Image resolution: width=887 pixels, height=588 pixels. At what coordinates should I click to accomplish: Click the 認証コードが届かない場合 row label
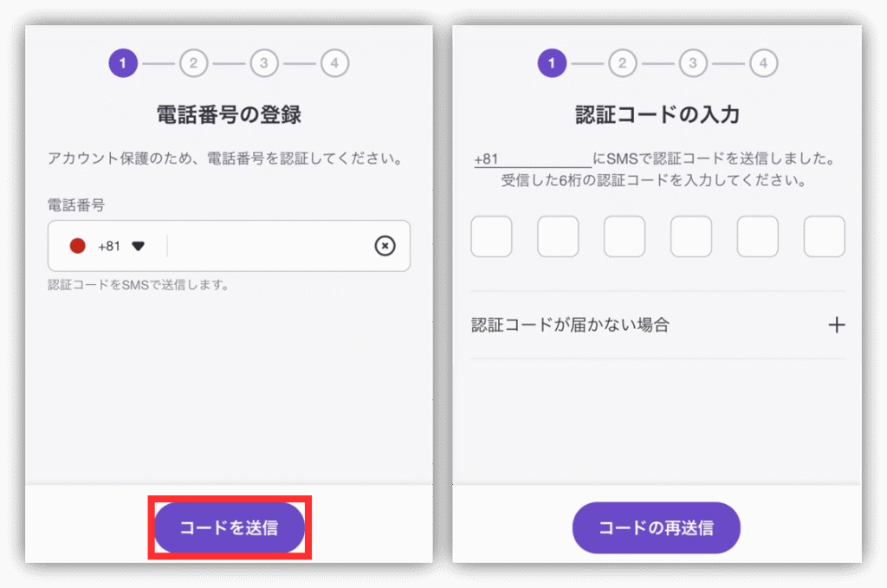[x=570, y=325]
